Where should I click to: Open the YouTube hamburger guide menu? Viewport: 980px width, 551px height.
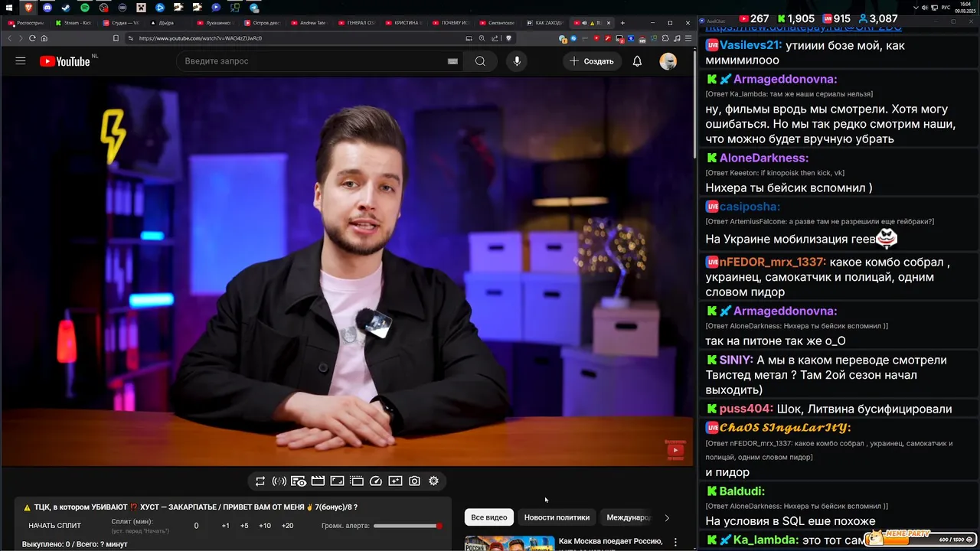(21, 61)
